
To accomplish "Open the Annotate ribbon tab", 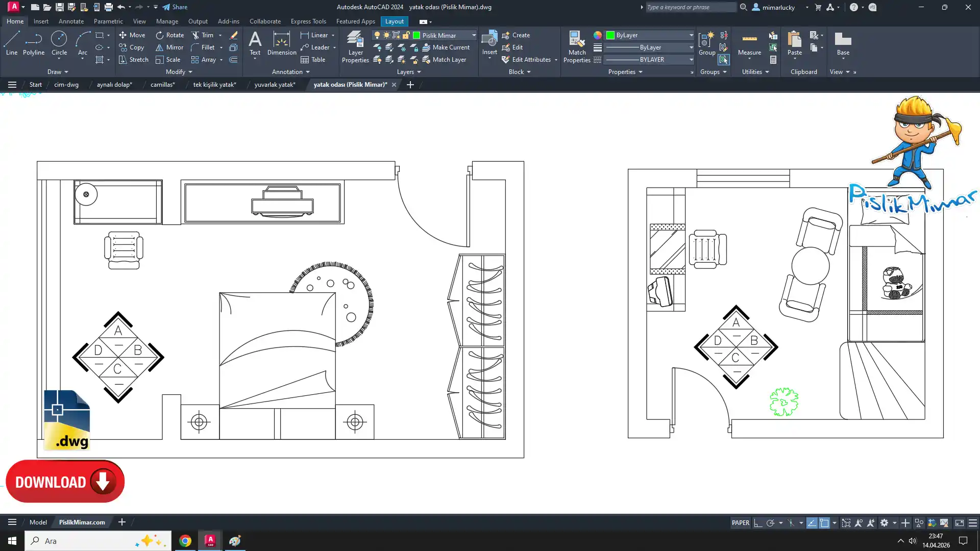I will point(71,21).
